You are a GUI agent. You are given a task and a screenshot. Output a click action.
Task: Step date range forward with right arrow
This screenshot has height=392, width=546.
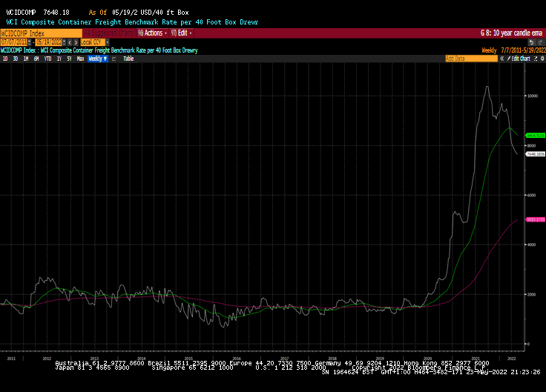coord(76,41)
